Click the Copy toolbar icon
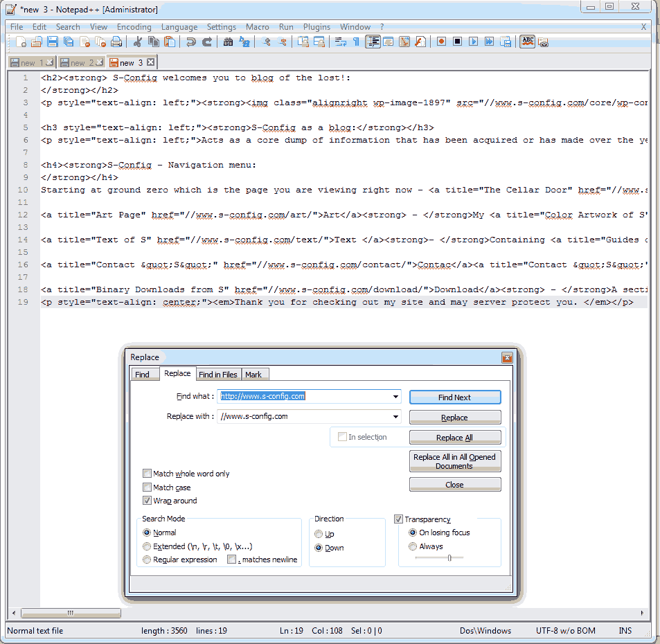Image resolution: width=660 pixels, height=644 pixels. click(154, 42)
